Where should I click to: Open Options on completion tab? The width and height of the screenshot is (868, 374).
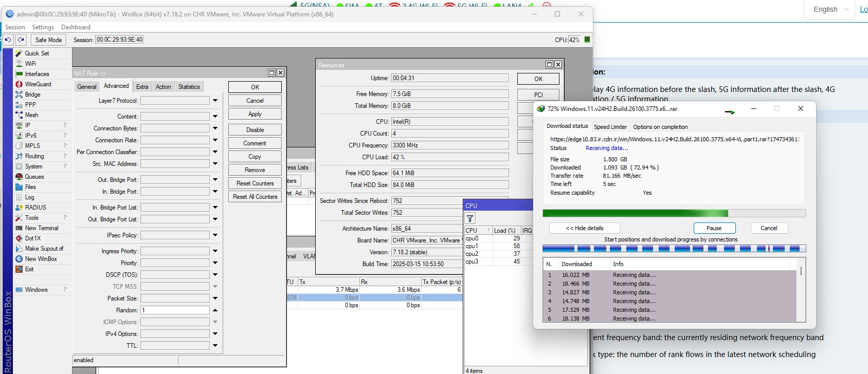pyautogui.click(x=660, y=127)
